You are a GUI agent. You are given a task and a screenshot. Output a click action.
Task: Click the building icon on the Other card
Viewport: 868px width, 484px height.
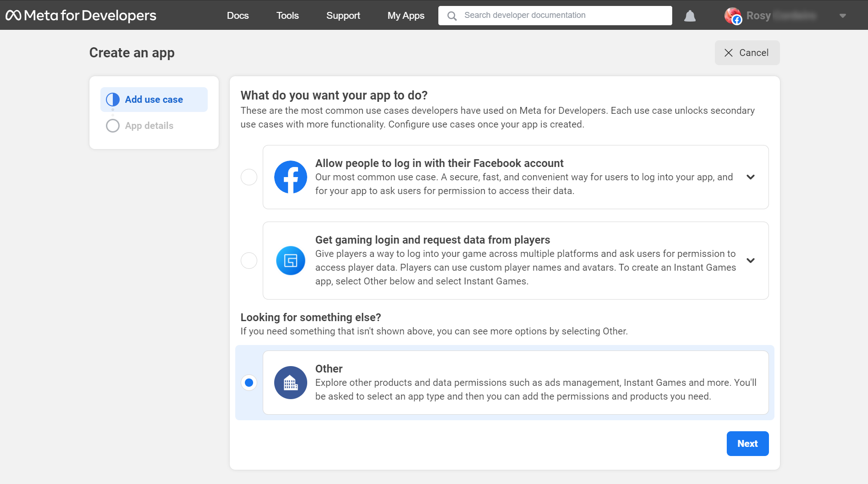click(x=290, y=382)
